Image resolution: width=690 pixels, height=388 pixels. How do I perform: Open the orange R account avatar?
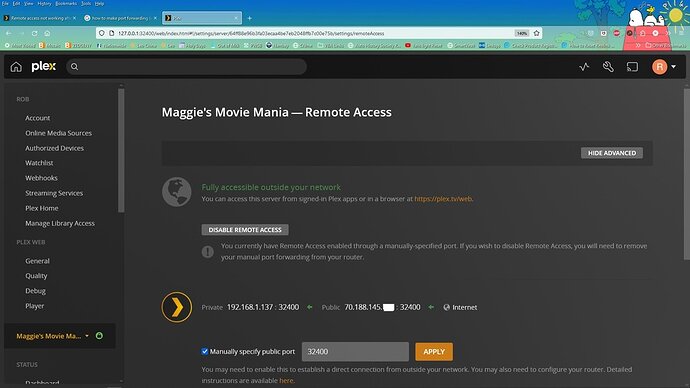click(x=659, y=67)
